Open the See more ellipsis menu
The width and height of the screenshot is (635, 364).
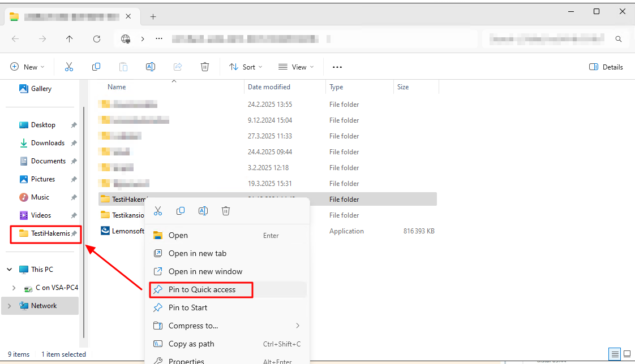[337, 67]
